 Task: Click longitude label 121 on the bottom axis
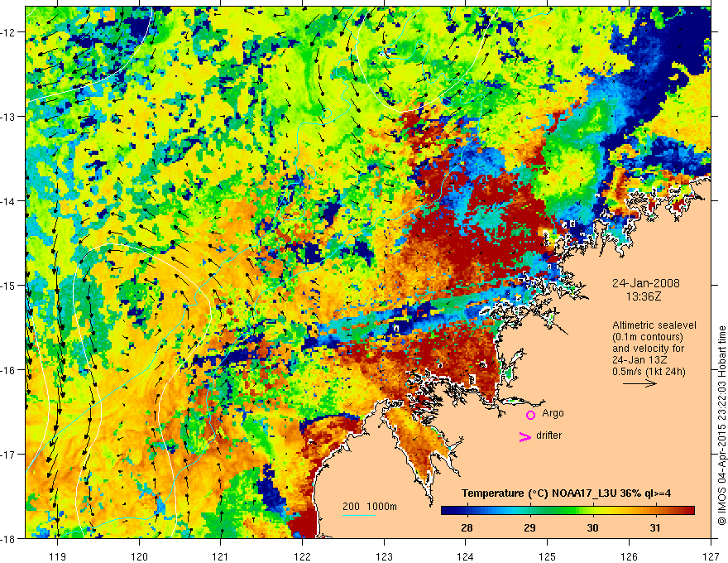pos(221,556)
